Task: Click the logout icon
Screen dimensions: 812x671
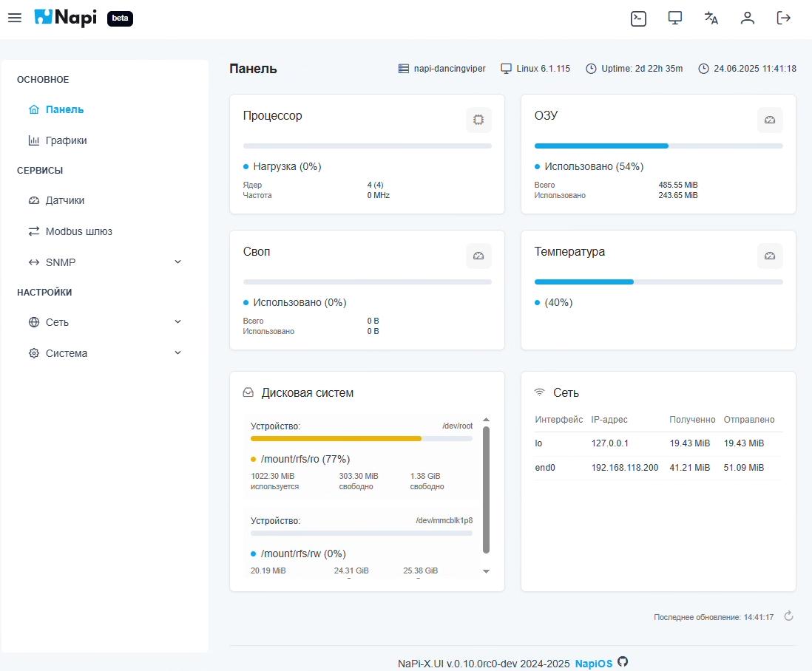Action: (x=783, y=18)
